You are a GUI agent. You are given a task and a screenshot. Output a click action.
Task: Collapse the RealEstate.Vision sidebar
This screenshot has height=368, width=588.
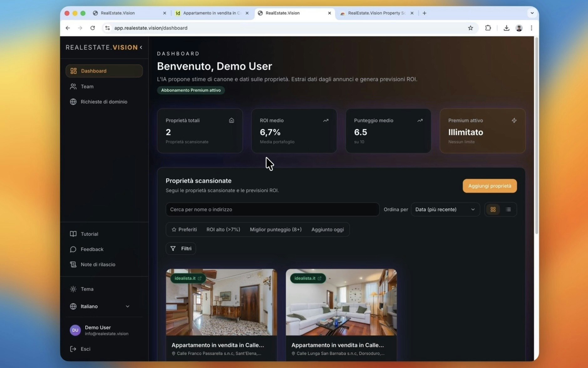point(141,47)
